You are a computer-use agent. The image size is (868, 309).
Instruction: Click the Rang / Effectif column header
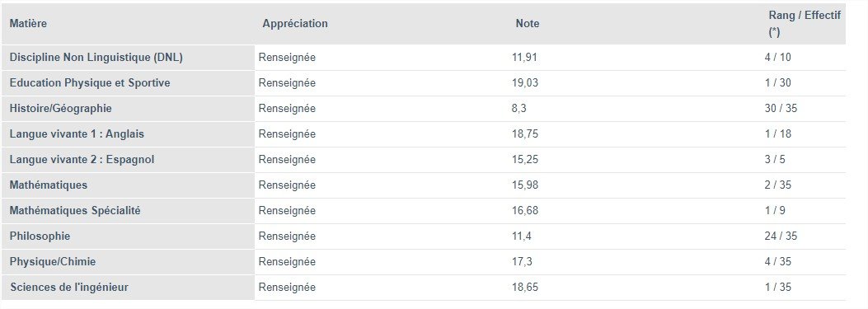click(803, 24)
